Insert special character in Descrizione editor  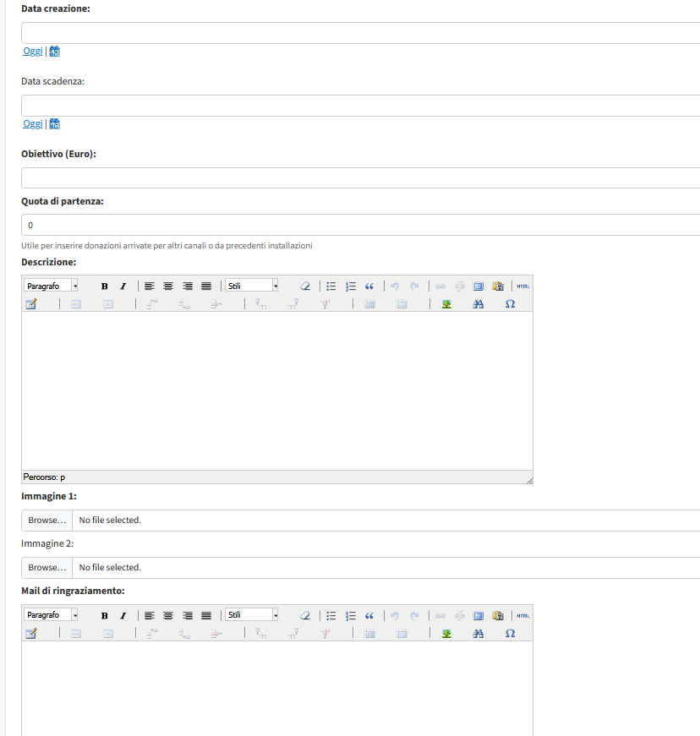pyautogui.click(x=510, y=304)
